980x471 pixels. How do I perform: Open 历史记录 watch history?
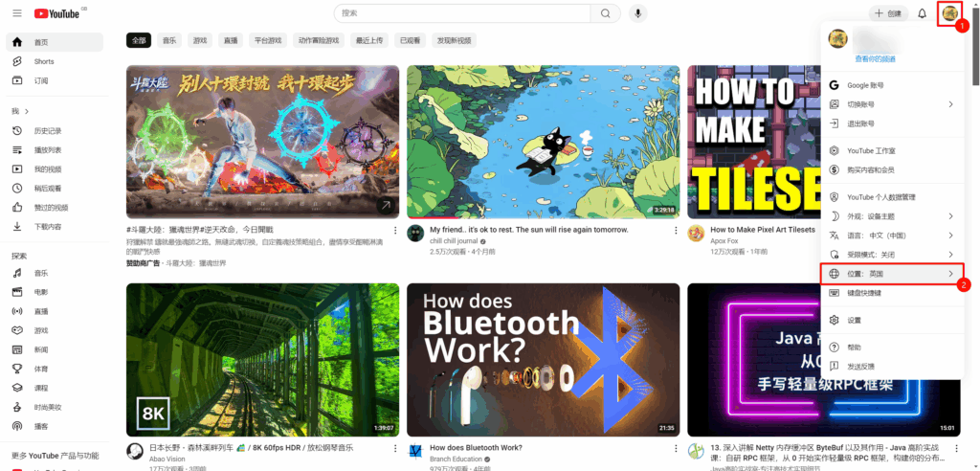pyautogui.click(x=55, y=131)
